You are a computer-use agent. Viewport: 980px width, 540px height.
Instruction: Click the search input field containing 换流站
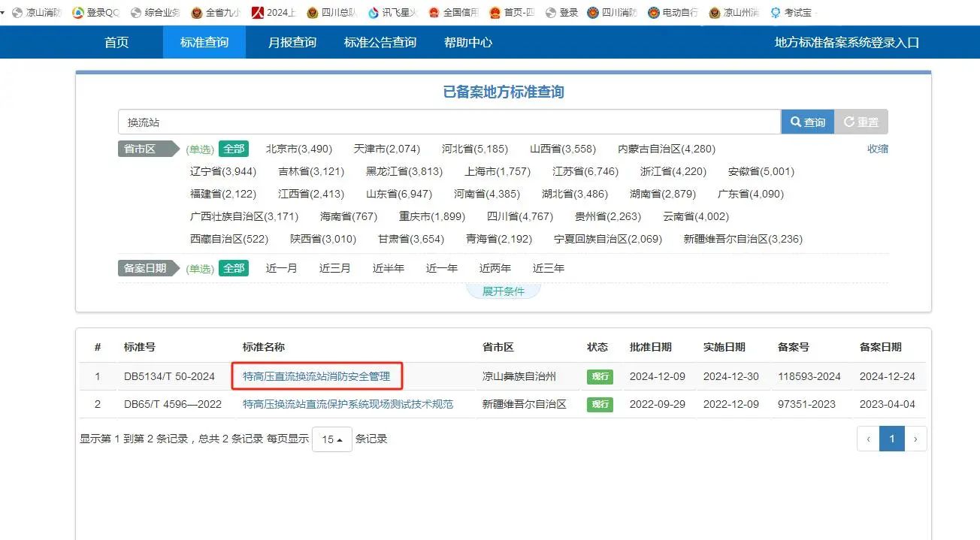(x=449, y=122)
